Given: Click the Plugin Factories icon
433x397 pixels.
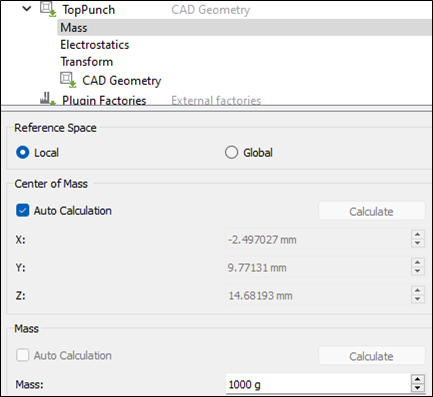Looking at the screenshot, I should tap(48, 99).
